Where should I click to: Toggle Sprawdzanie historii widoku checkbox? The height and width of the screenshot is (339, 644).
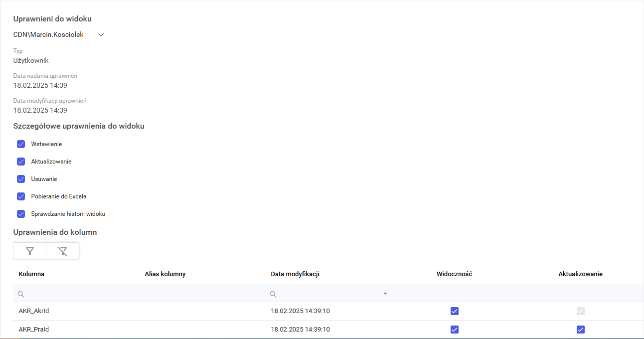coord(21,214)
